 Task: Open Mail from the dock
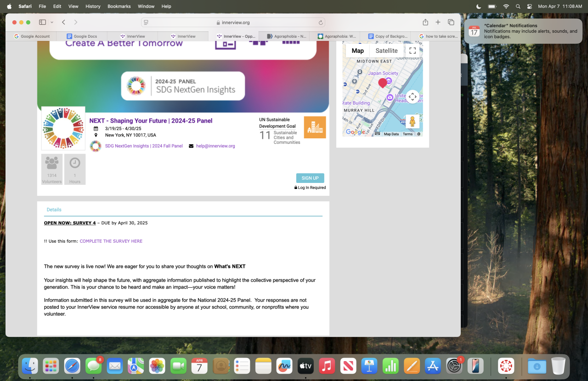(114, 366)
